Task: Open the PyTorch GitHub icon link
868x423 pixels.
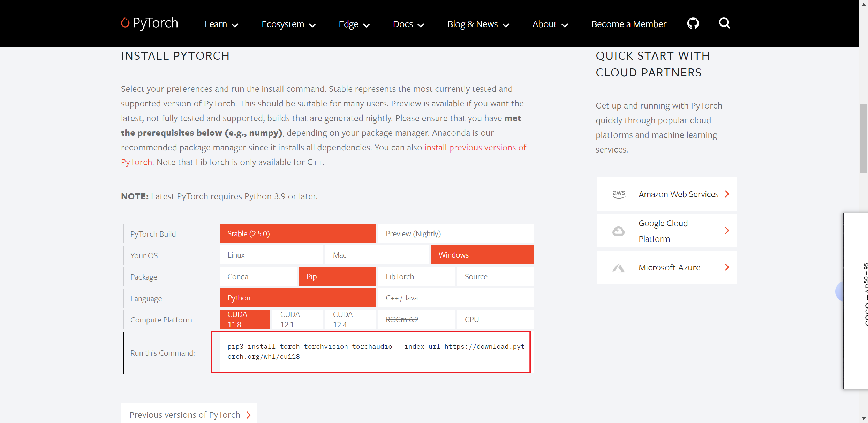Action: (x=693, y=23)
